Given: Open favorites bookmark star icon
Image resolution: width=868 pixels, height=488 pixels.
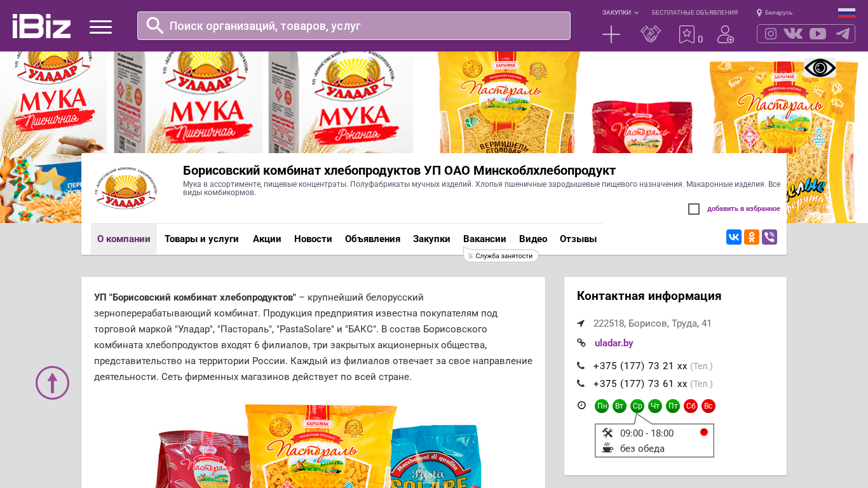Looking at the screenshot, I should coord(687,34).
